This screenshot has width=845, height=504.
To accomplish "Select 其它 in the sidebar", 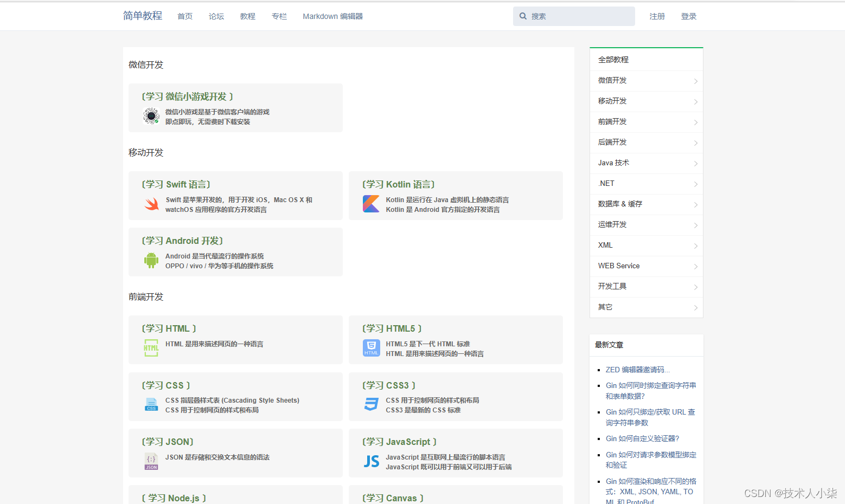I will pos(646,307).
